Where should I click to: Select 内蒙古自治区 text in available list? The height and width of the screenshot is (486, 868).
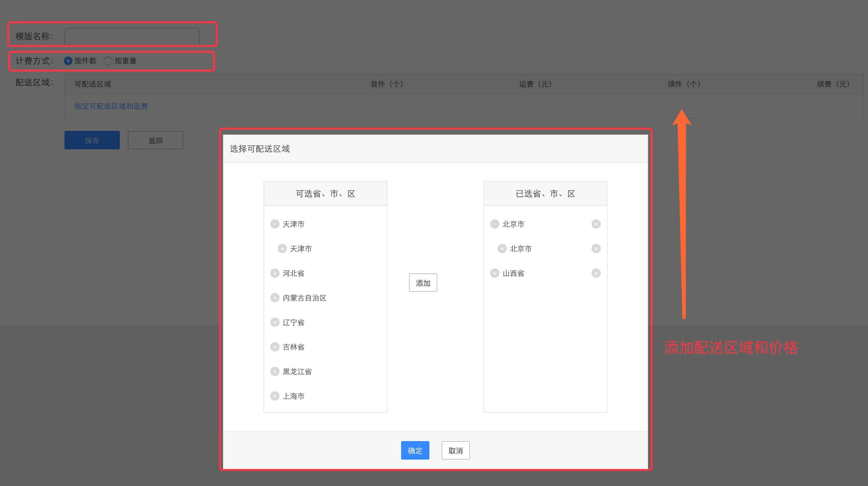(x=305, y=298)
